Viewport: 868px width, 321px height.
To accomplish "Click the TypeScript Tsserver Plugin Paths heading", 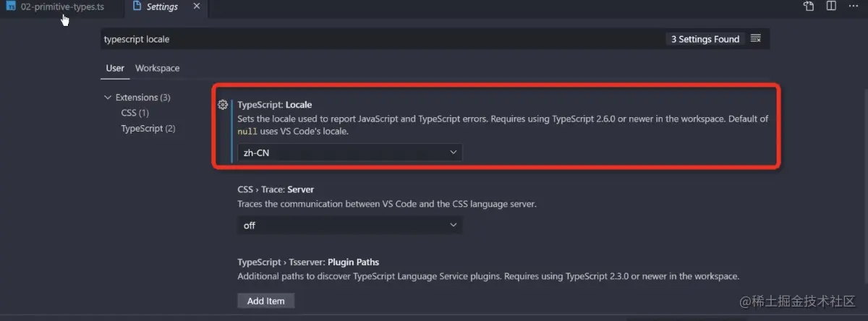I will click(308, 262).
